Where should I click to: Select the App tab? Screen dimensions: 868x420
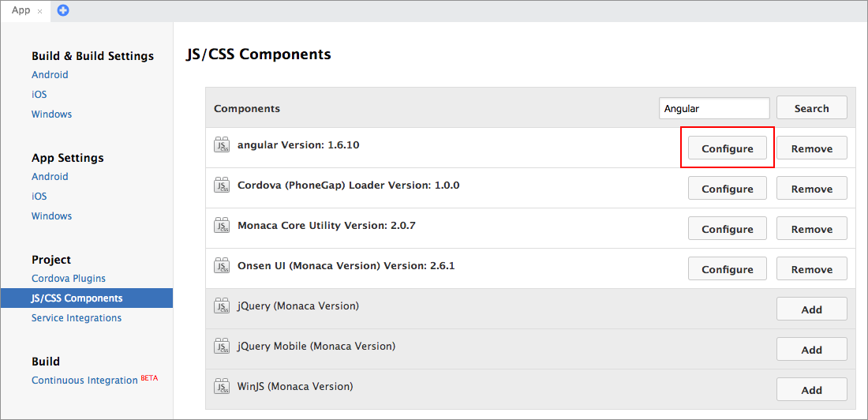pyautogui.click(x=21, y=10)
